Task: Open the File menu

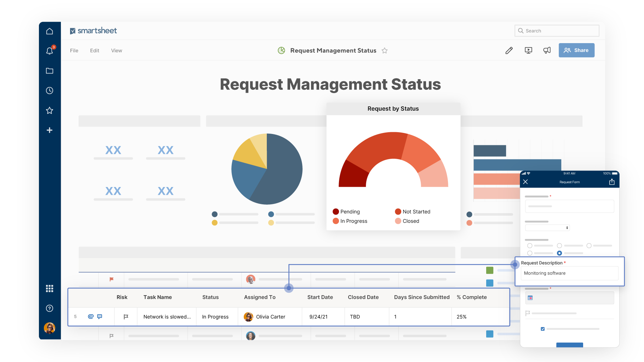Action: tap(74, 51)
